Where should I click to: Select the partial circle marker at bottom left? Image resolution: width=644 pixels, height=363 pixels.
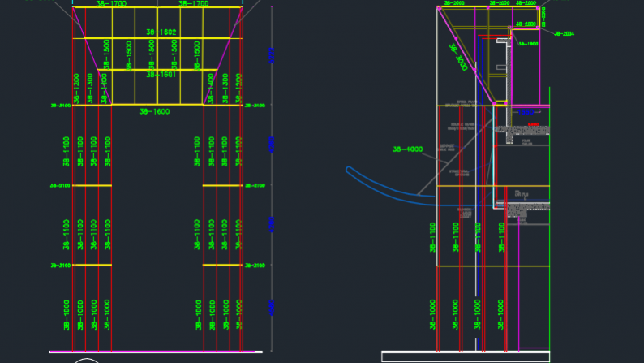click(87, 360)
